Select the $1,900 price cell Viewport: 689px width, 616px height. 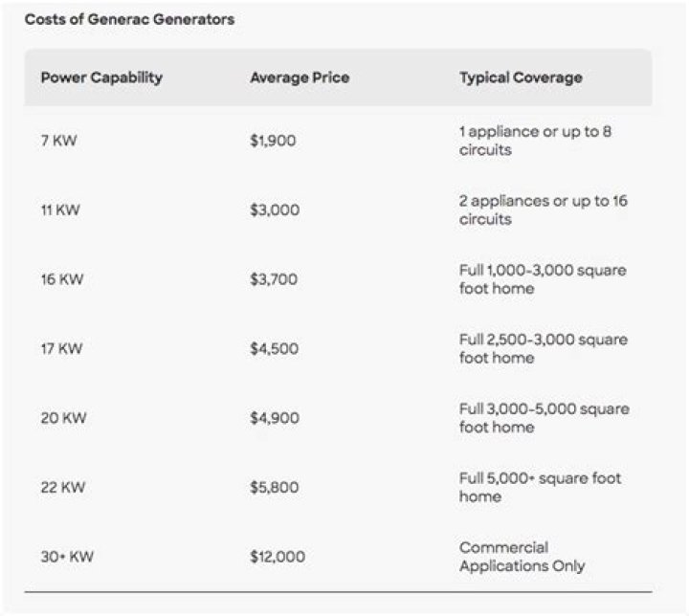(273, 141)
